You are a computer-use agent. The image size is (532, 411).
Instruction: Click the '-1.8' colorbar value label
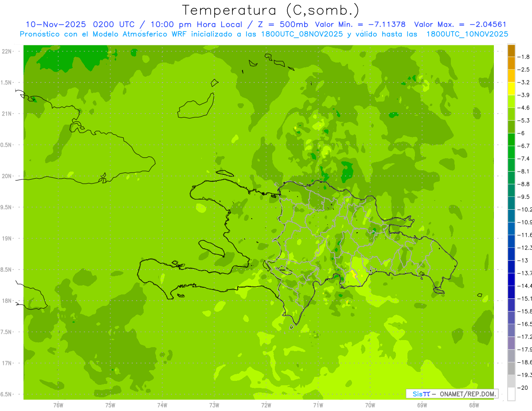(524, 57)
